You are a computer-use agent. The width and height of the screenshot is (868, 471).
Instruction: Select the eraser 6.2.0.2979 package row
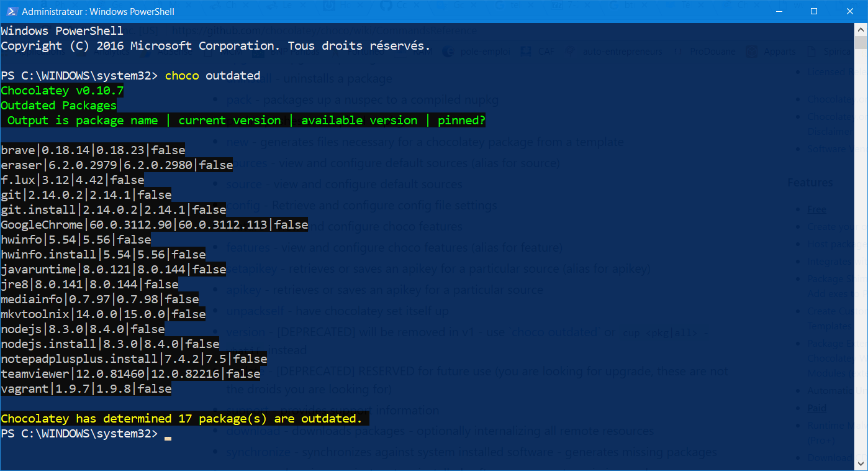pyautogui.click(x=117, y=165)
